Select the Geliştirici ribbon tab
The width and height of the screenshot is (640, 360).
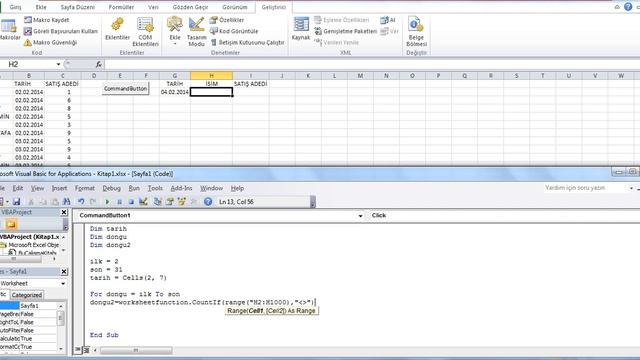pos(274,7)
